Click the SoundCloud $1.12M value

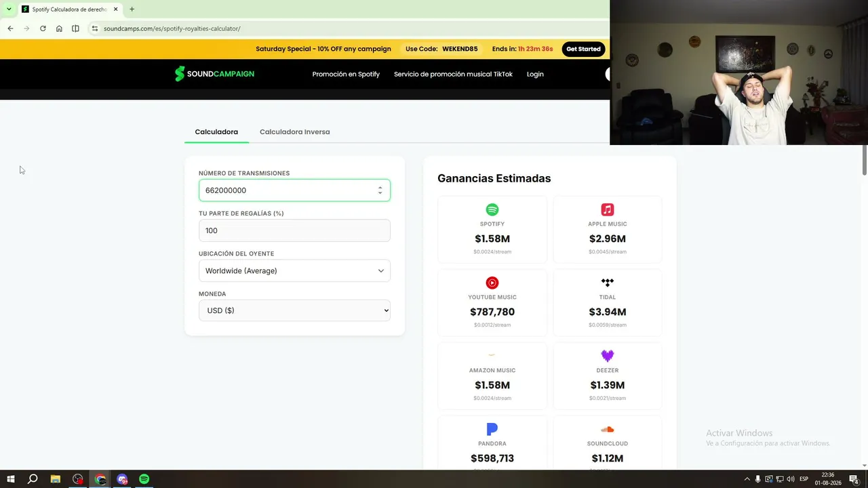tap(608, 458)
